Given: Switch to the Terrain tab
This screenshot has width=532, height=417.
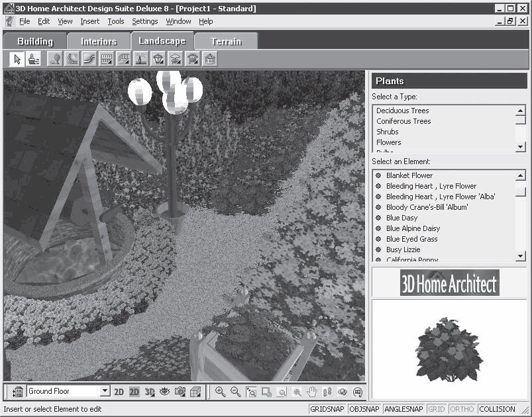Looking at the screenshot, I should click(x=226, y=41).
